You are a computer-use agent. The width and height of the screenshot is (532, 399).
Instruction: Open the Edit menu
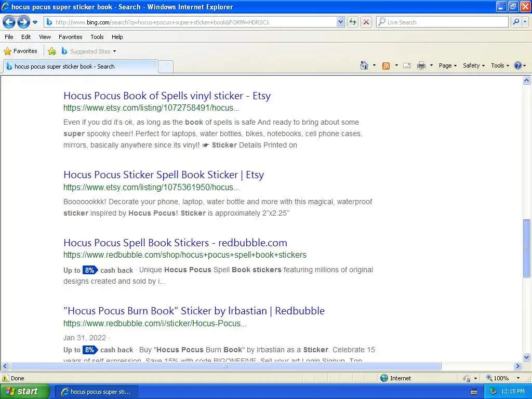[x=26, y=37]
